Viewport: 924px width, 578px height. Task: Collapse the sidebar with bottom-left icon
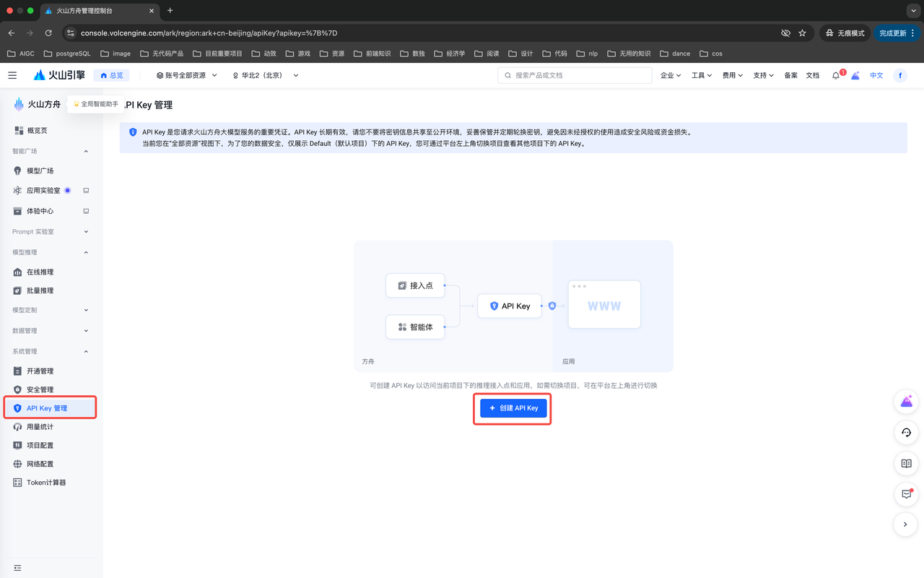[x=17, y=568]
